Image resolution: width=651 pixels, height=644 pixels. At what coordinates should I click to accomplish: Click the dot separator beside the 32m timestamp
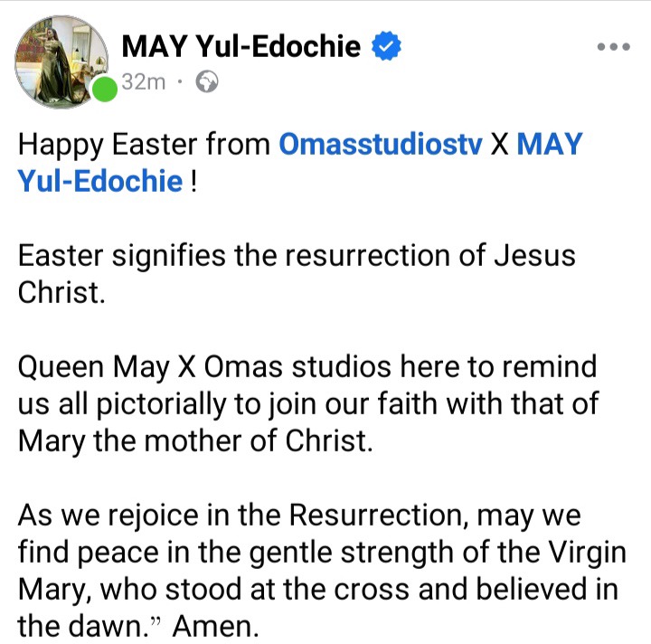click(180, 81)
